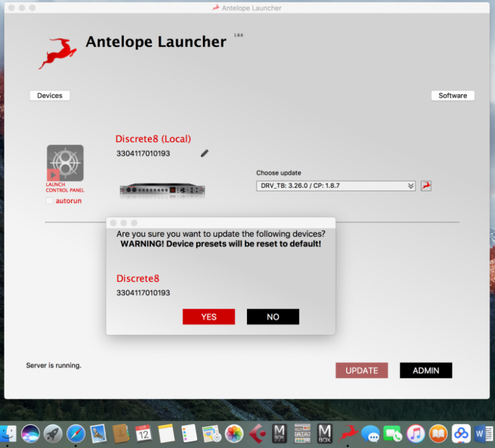Open Finder from the dock
This screenshot has width=495, height=448.
pyautogui.click(x=7, y=434)
